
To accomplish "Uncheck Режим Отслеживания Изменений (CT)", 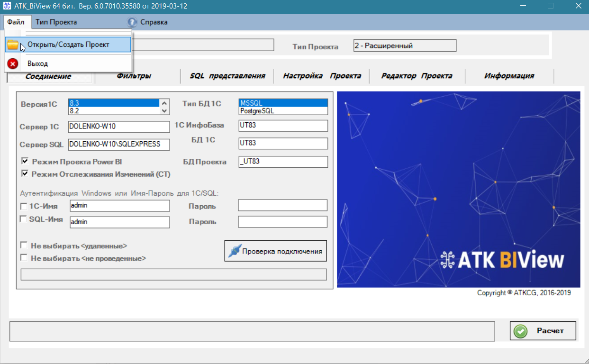I will click(25, 173).
